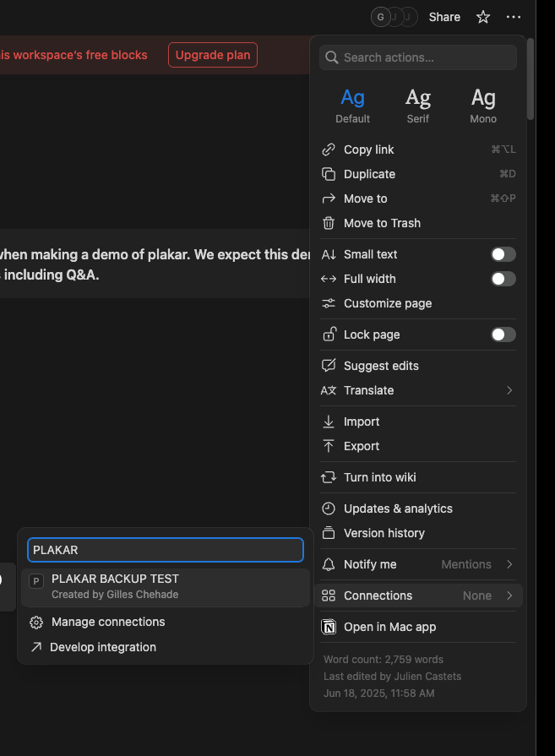Open the Share button
The image size is (555, 756).
click(x=444, y=17)
